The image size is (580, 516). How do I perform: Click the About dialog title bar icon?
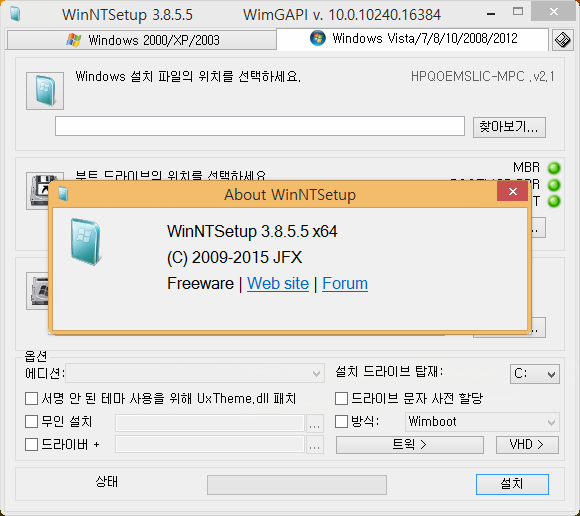[63, 194]
